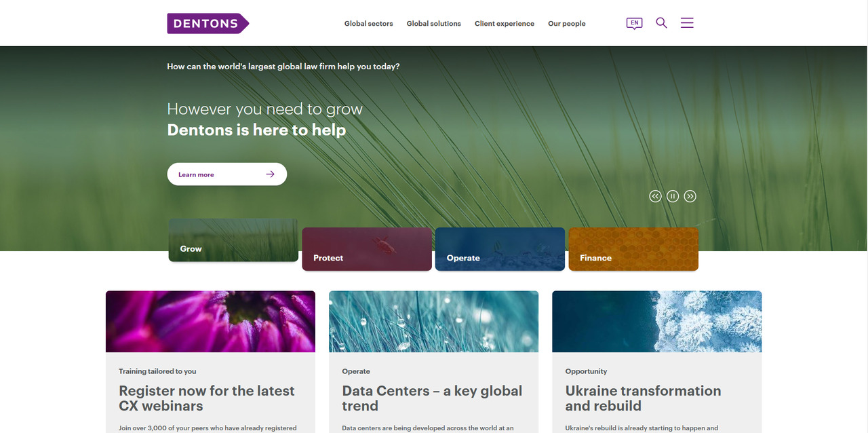Click the Dentons logo
Screen dimensions: 868x433
pyautogui.click(x=208, y=23)
